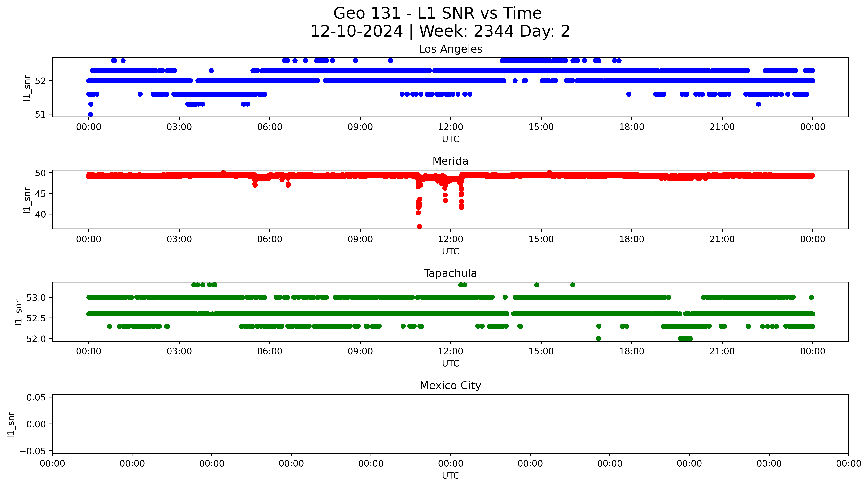868x487 pixels.
Task: Click the lowest red Merida data point near 37
Action: click(x=420, y=227)
